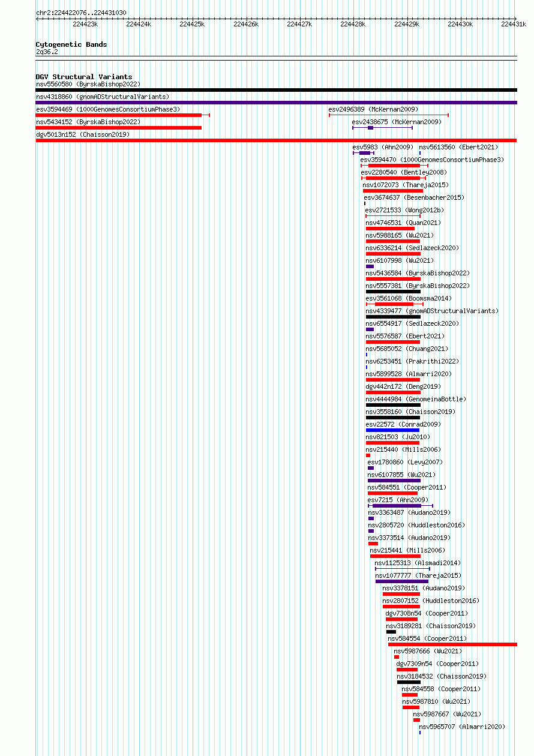Click nsv6336214 (Sedlazeck2020) label

click(412, 248)
